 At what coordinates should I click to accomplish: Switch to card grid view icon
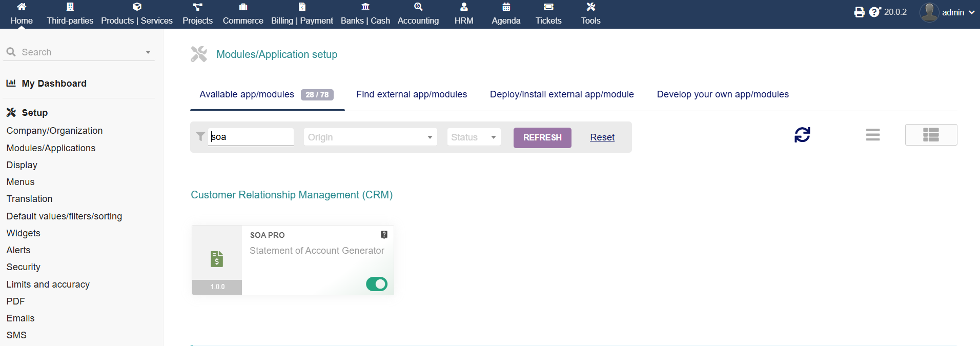[931, 135]
